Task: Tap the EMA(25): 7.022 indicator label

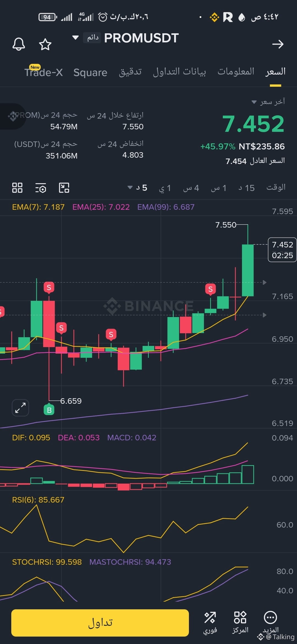Action: 101,207
